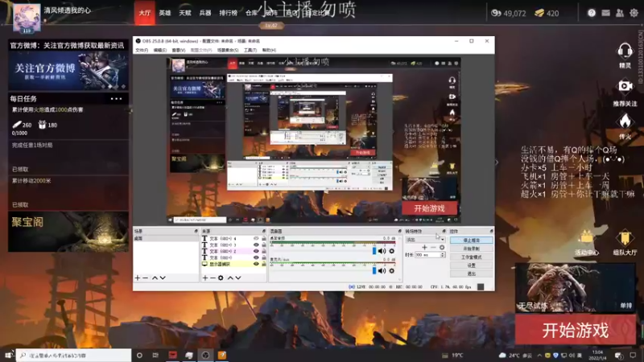Add a new source in 来源 panel
Screen dimensions: 644x362
(205, 278)
